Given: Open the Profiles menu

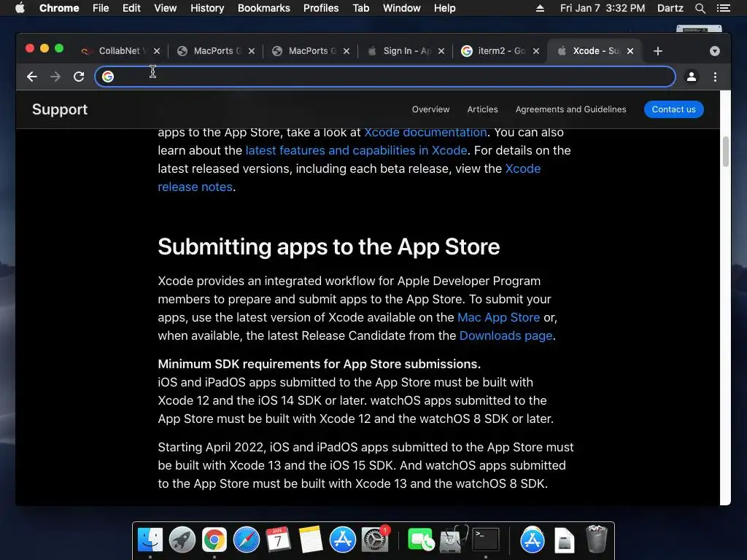Looking at the screenshot, I should coord(321,8).
